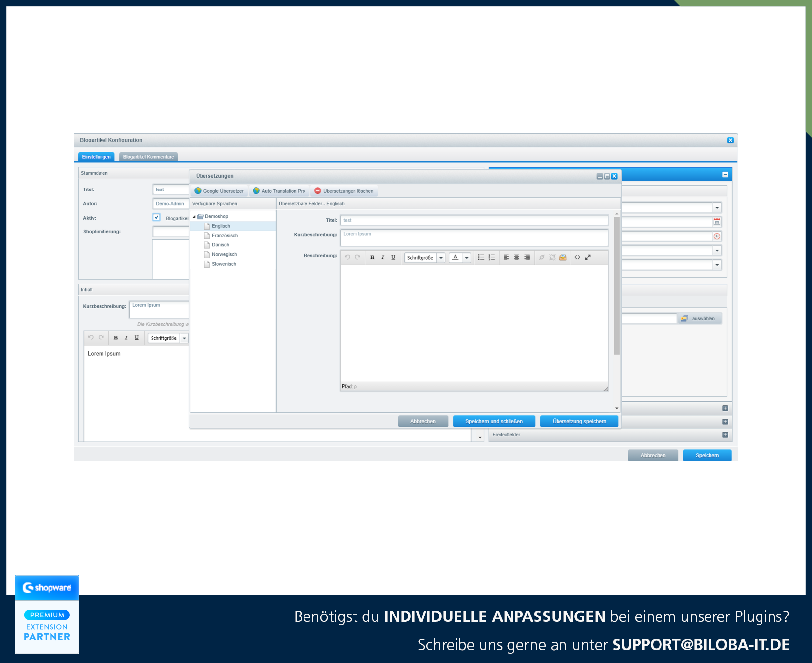Viewport: 812px width, 663px height.
Task: Insert numbered list in translation editor
Action: (x=491, y=257)
